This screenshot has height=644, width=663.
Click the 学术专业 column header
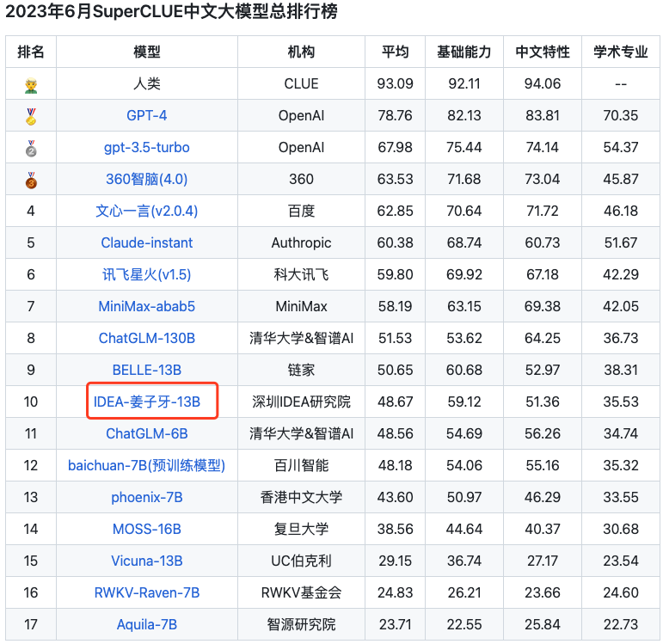point(621,52)
